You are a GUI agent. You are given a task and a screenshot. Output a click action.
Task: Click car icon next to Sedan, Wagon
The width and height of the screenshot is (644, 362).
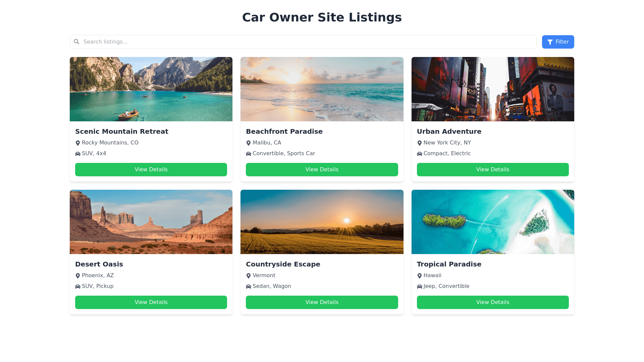249,287
